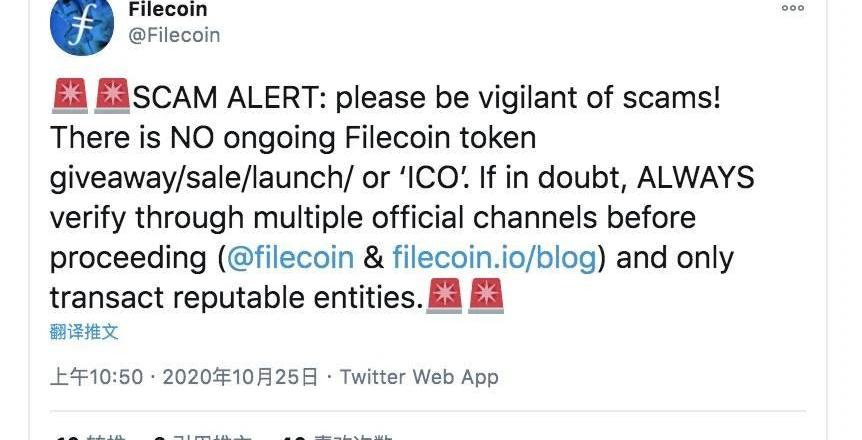The image size is (862, 440).
Task: Visit the @Filecoin handle under the name
Action: click(174, 35)
